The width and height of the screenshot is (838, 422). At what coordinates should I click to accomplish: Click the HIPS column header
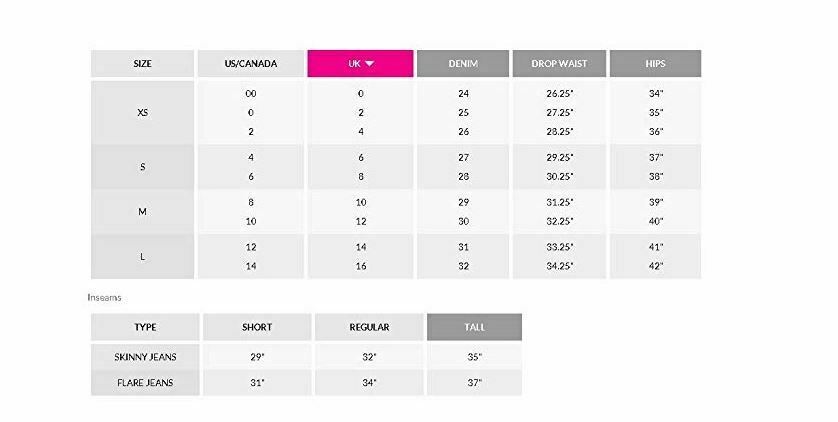point(655,64)
